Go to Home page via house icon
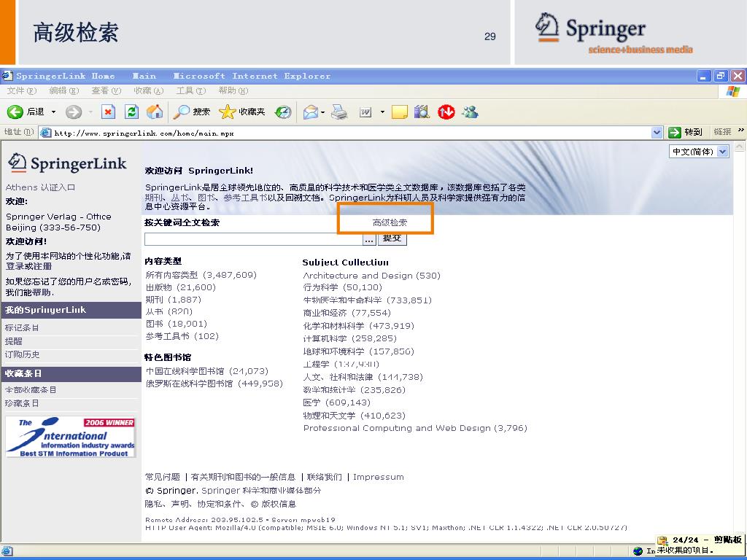 155,112
